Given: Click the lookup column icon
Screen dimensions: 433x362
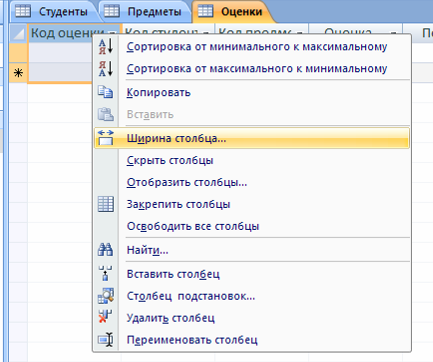Looking at the screenshot, I should (106, 296).
